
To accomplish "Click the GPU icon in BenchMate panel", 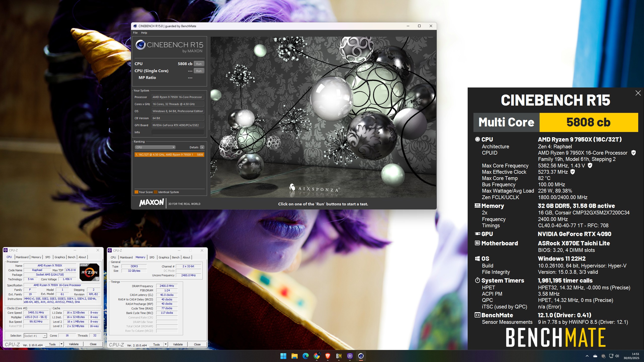I will coord(477,234).
